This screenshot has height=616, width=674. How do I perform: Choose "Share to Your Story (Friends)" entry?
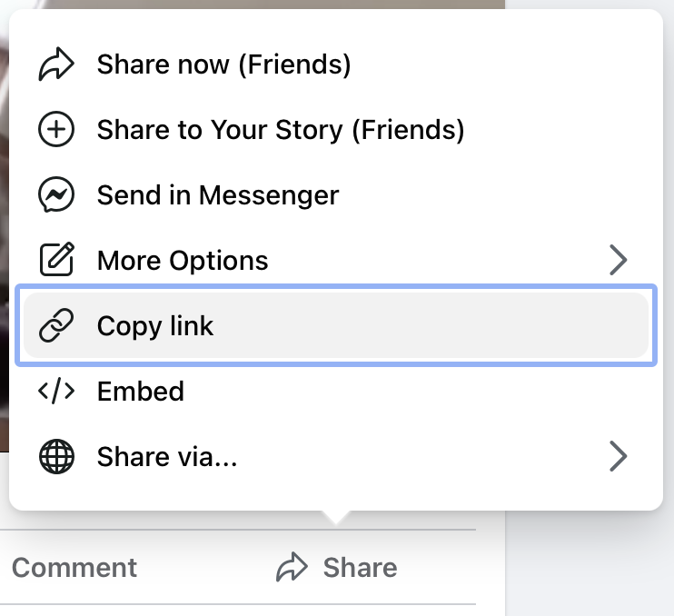coord(281,130)
